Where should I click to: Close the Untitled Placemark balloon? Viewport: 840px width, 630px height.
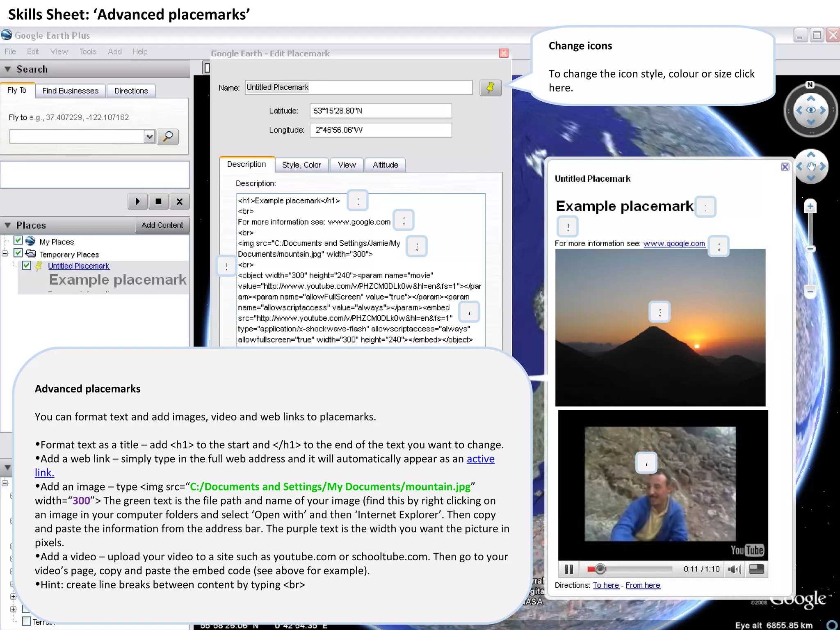[785, 167]
